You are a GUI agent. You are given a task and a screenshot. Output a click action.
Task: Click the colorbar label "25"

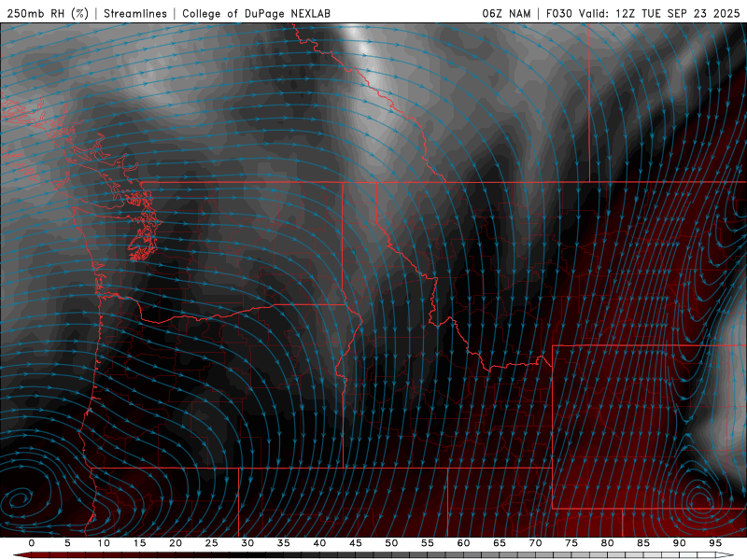212,543
